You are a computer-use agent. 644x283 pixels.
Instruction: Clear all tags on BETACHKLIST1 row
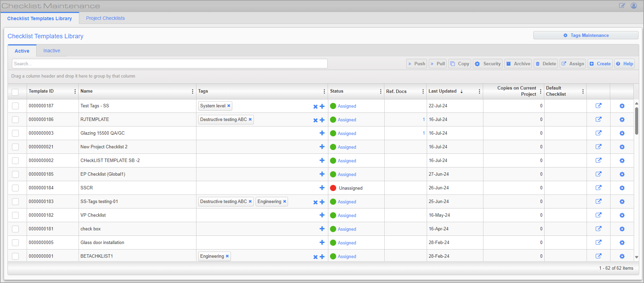click(315, 257)
